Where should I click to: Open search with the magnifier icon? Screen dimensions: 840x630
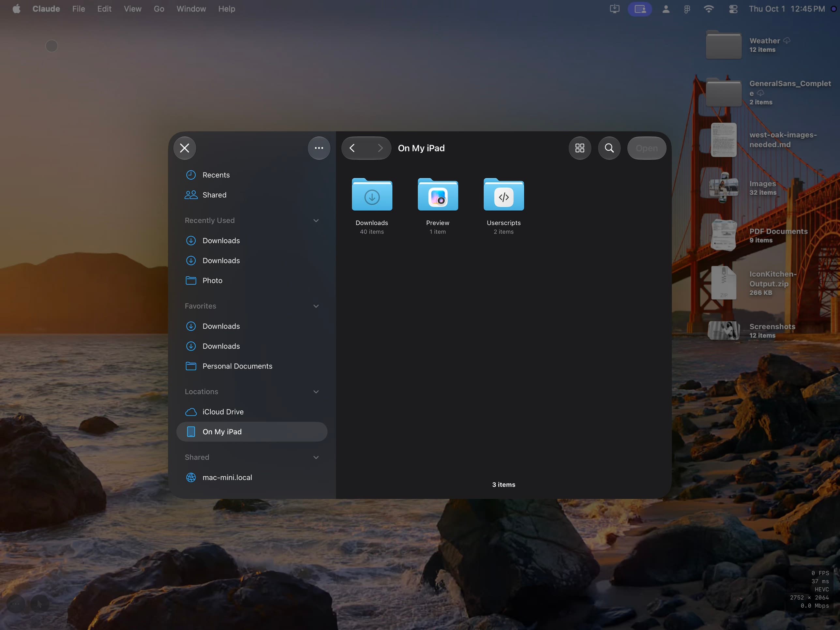609,148
